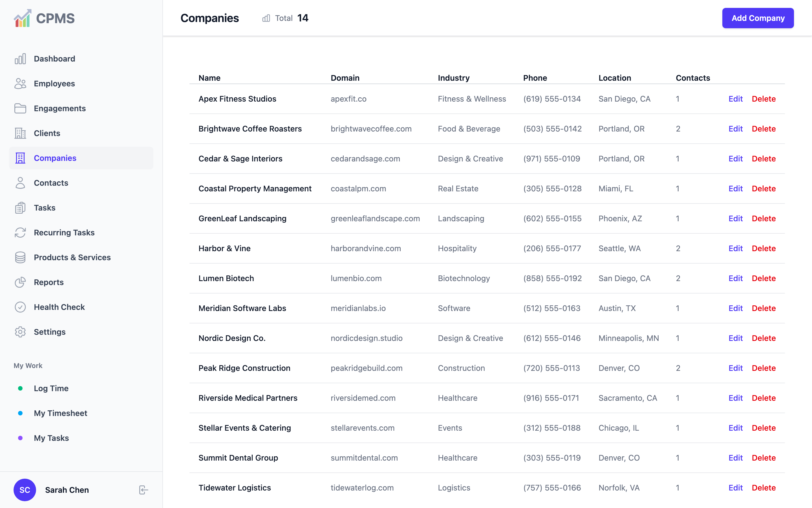Click the blue dot beside My Timesheet
The width and height of the screenshot is (812, 508).
tap(20, 413)
